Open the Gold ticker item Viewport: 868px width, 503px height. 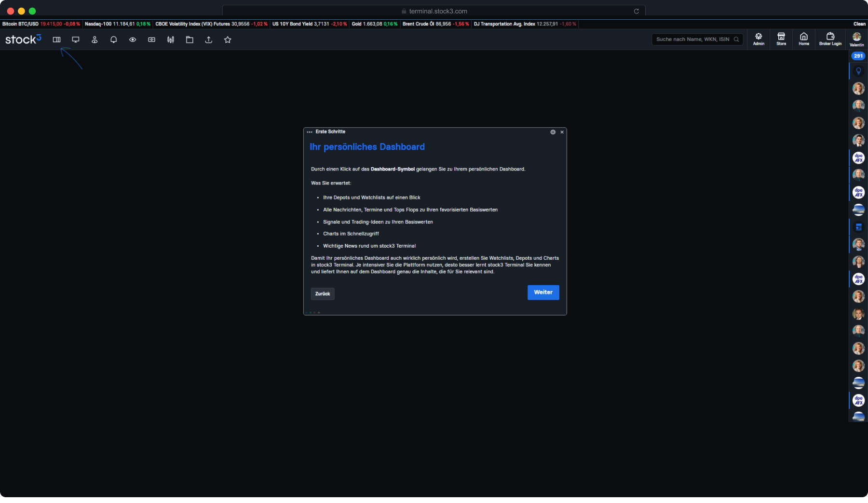[375, 24]
